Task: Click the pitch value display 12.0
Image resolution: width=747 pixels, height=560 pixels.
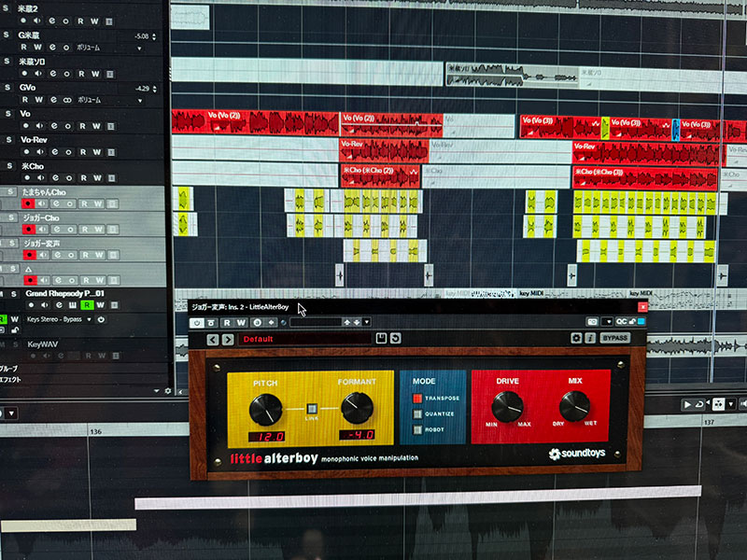Action: point(266,436)
